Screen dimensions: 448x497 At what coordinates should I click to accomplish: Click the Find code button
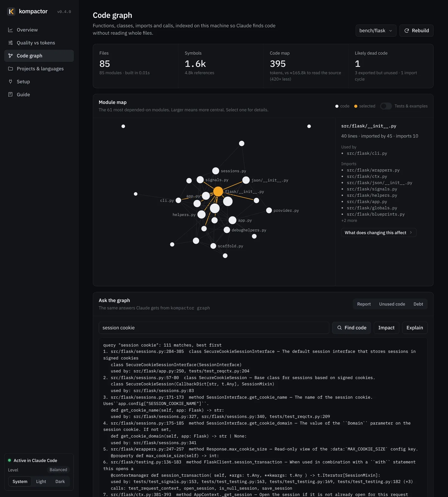pyautogui.click(x=351, y=328)
